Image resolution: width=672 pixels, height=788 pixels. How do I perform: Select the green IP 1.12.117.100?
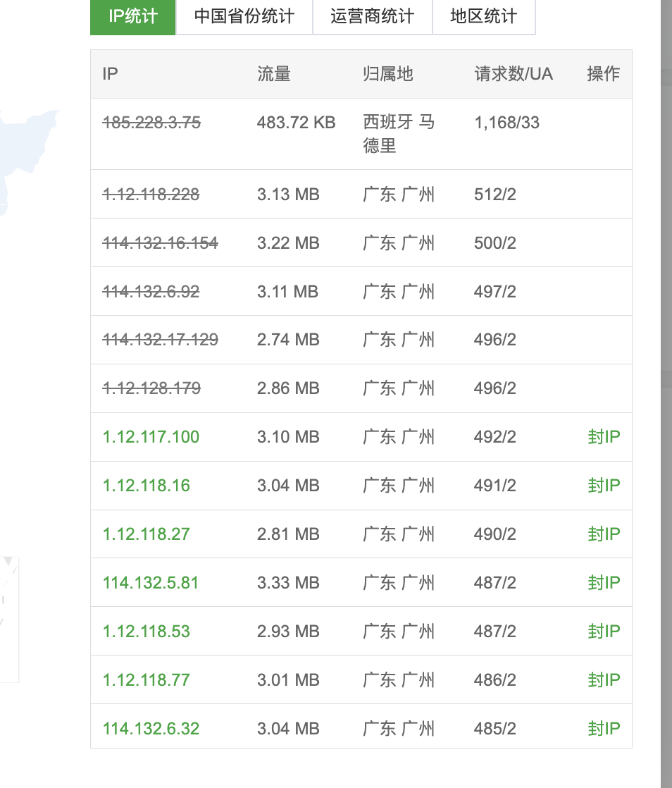(x=150, y=436)
